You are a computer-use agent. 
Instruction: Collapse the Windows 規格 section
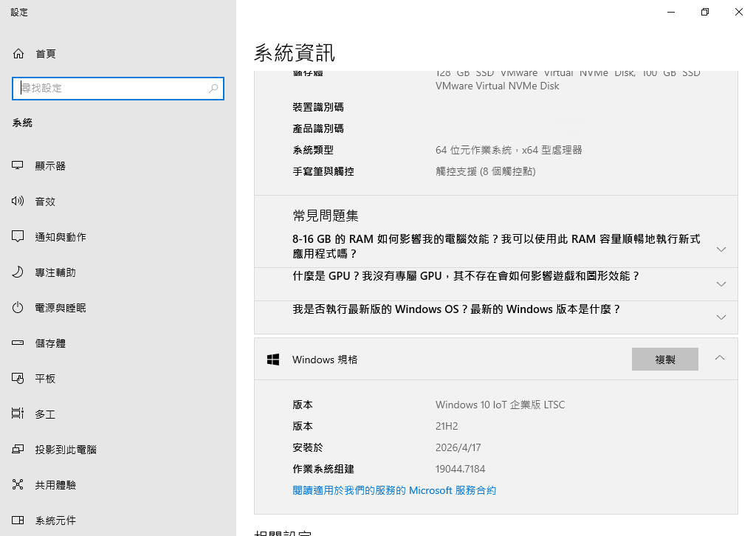click(720, 358)
